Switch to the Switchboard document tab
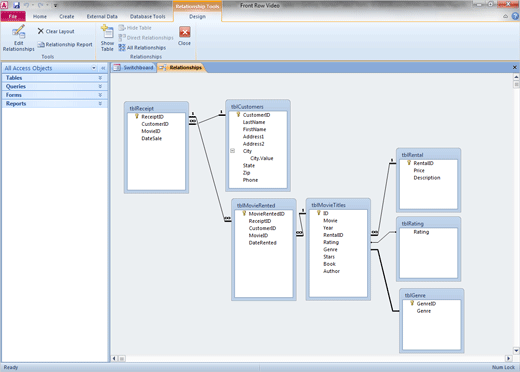The width and height of the screenshot is (520, 372). tap(134, 68)
